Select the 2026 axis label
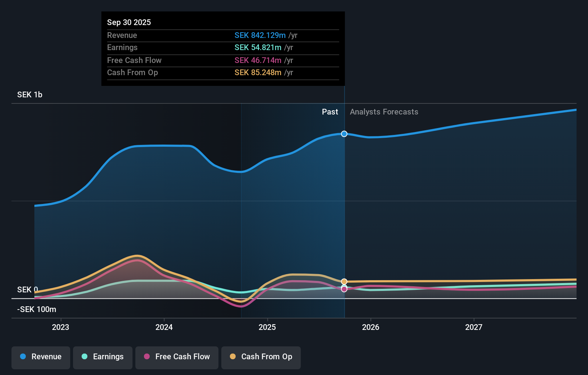The height and width of the screenshot is (375, 588). click(x=371, y=327)
